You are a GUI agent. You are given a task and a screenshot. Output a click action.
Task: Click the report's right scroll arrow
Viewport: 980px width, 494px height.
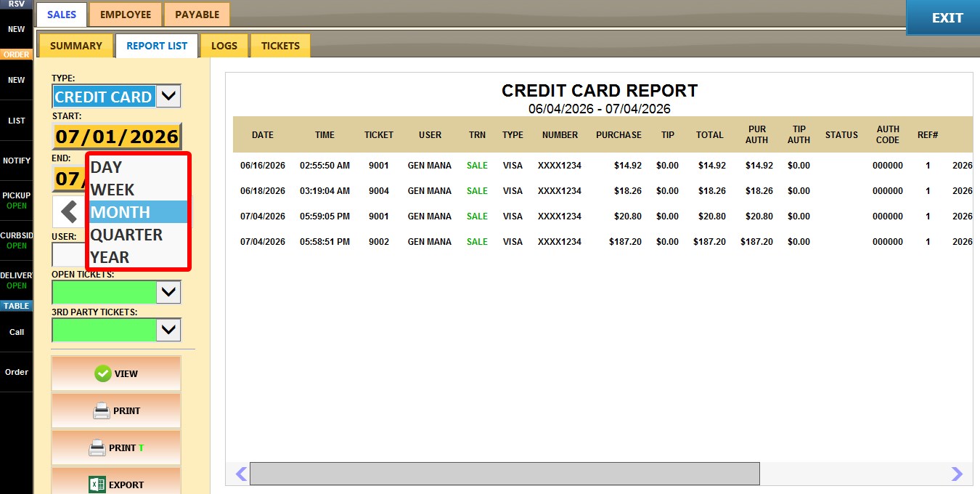[957, 474]
